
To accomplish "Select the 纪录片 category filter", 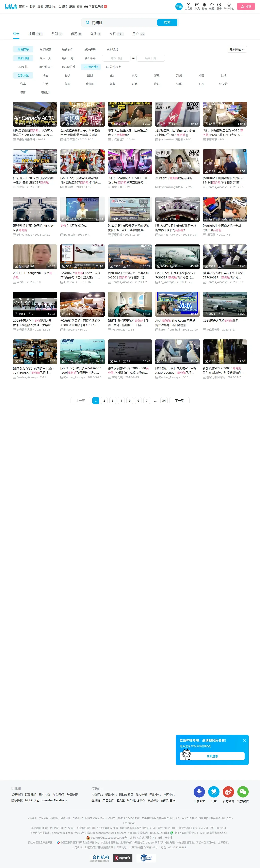I will click(223, 84).
